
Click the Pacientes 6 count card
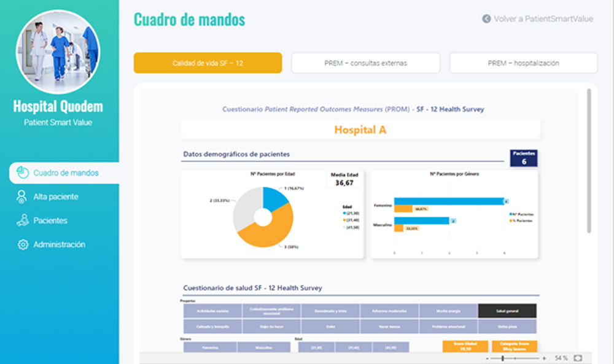[x=524, y=158]
